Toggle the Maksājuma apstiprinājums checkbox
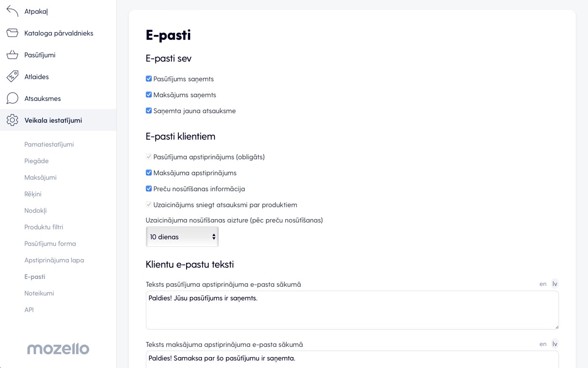Image resolution: width=588 pixels, height=368 pixels. pos(149,172)
